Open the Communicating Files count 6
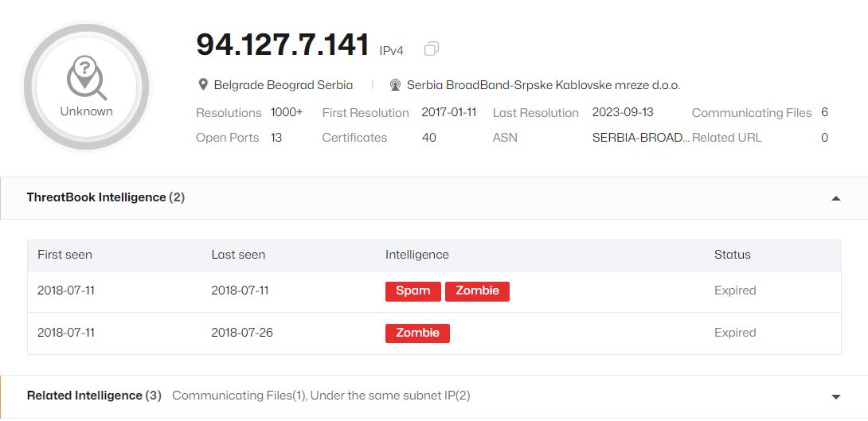Image resolution: width=868 pixels, height=421 pixels. click(x=824, y=113)
